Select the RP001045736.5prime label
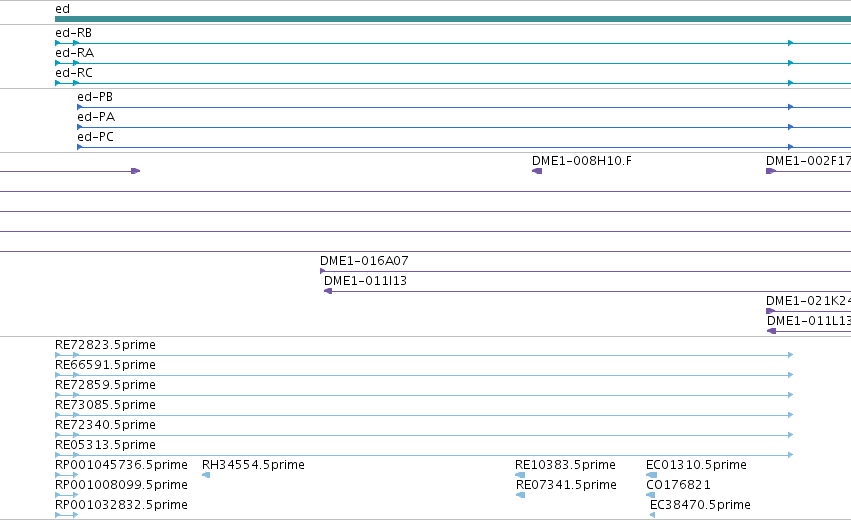This screenshot has width=851, height=520. 122,465
